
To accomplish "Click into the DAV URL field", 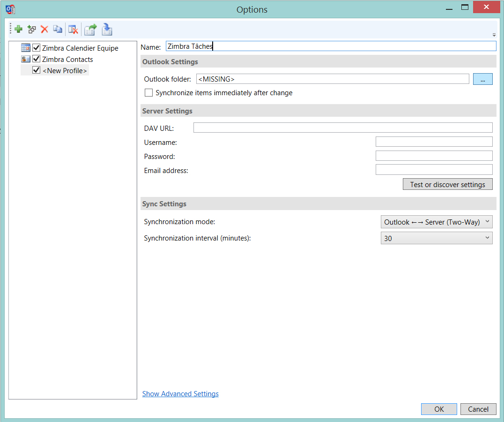I will tap(343, 128).
